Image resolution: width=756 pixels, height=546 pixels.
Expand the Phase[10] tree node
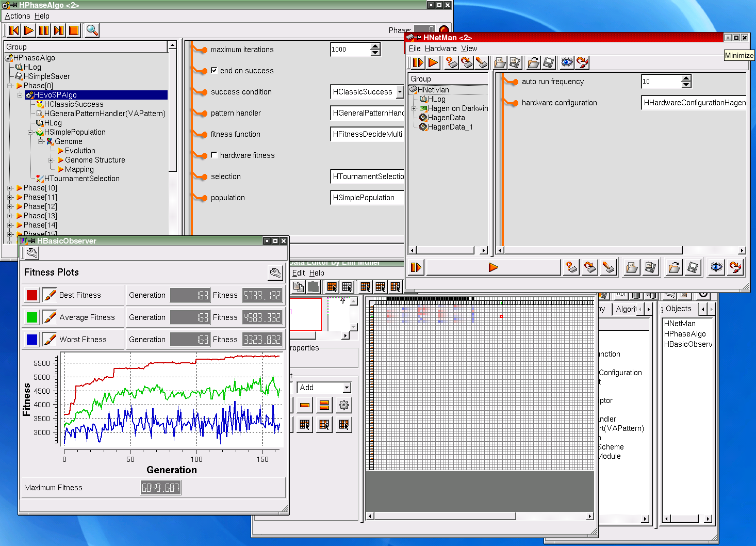point(10,188)
